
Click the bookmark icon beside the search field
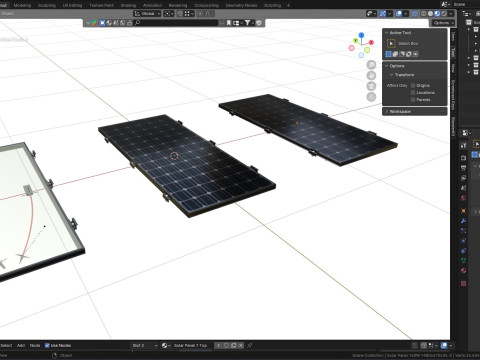[x=229, y=23]
